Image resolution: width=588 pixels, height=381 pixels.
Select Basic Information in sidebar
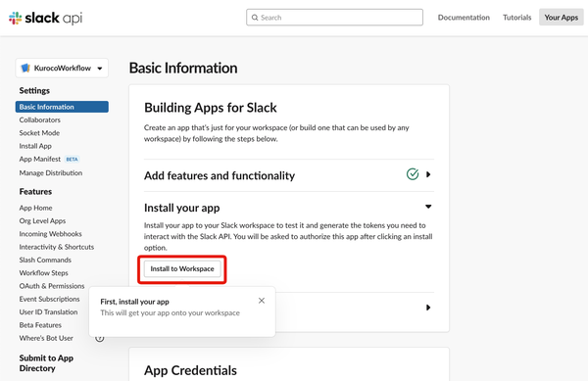pos(62,107)
